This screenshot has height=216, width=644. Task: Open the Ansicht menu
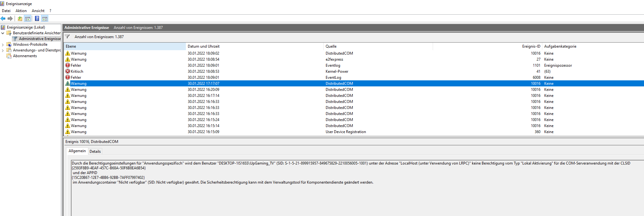tap(38, 11)
